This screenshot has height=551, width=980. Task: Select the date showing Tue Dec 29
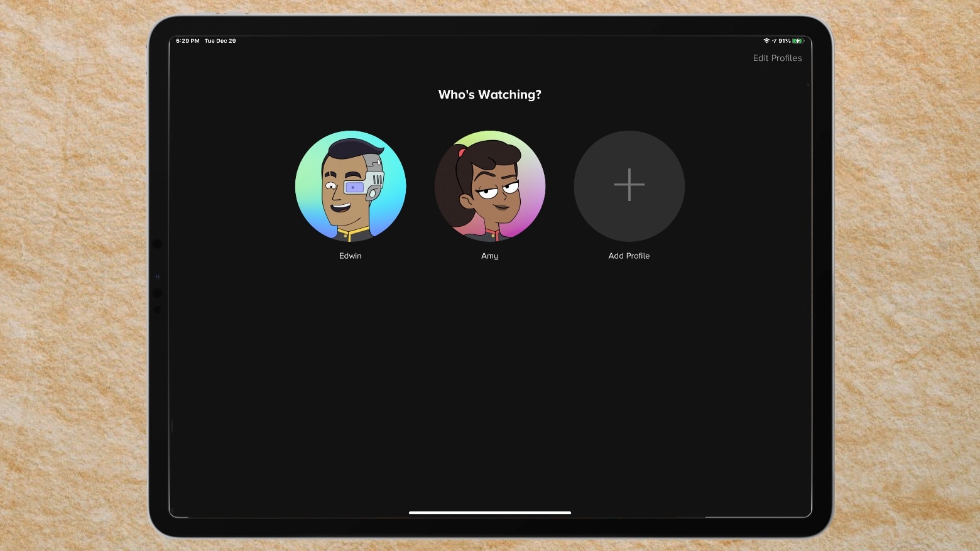pos(220,41)
